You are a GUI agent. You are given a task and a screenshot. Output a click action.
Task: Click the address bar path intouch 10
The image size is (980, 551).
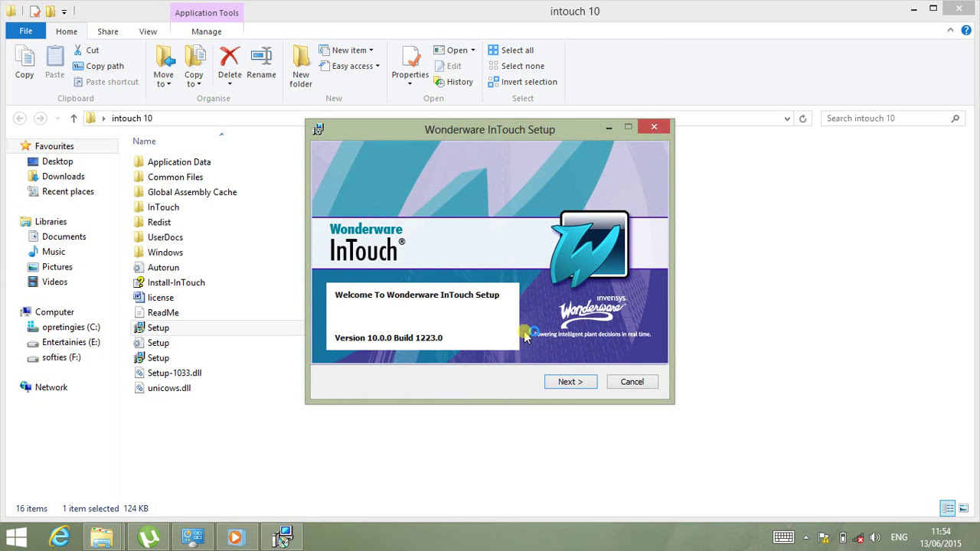[132, 119]
